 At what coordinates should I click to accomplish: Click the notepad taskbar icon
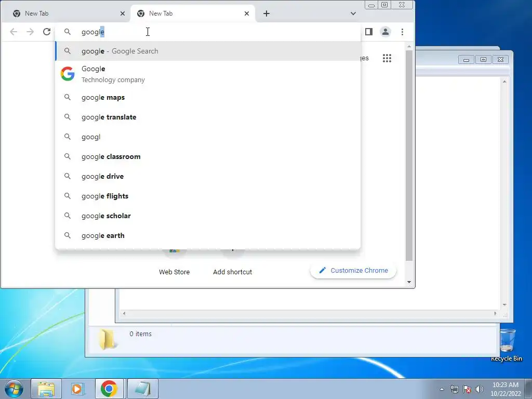[x=143, y=389]
